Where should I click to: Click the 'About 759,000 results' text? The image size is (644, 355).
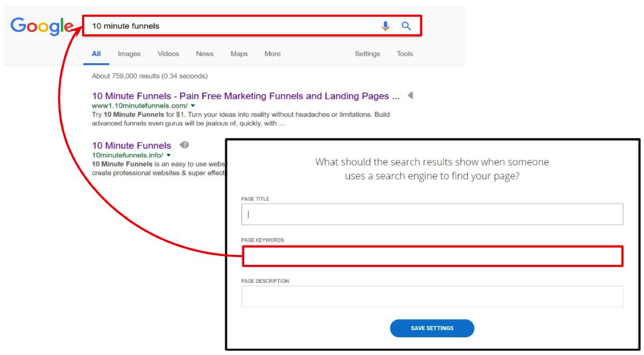point(150,76)
